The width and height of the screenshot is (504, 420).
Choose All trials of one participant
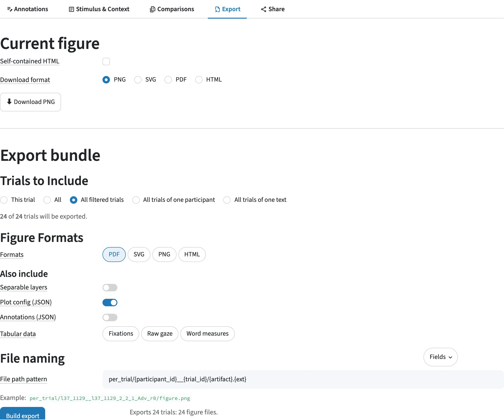point(136,200)
